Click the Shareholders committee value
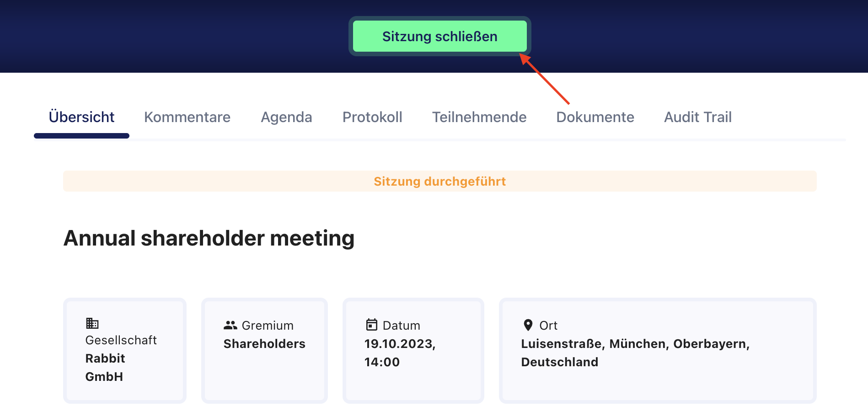 pyautogui.click(x=264, y=344)
